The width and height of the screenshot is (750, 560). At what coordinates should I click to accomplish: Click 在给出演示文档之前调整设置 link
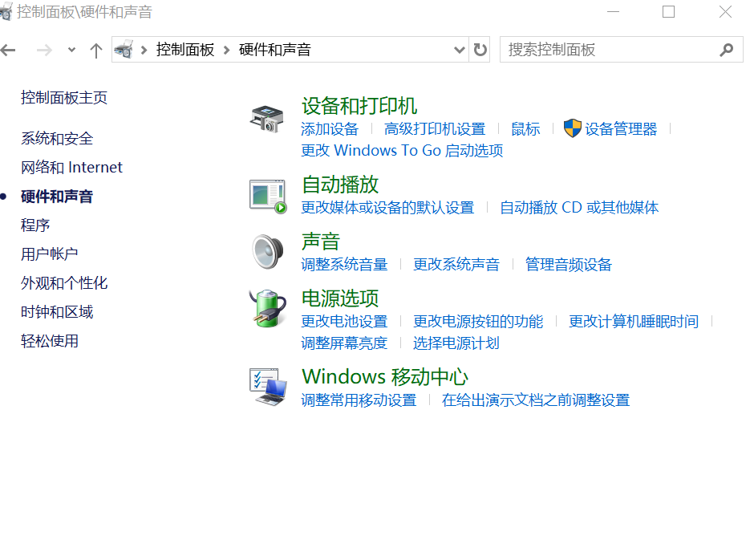535,400
